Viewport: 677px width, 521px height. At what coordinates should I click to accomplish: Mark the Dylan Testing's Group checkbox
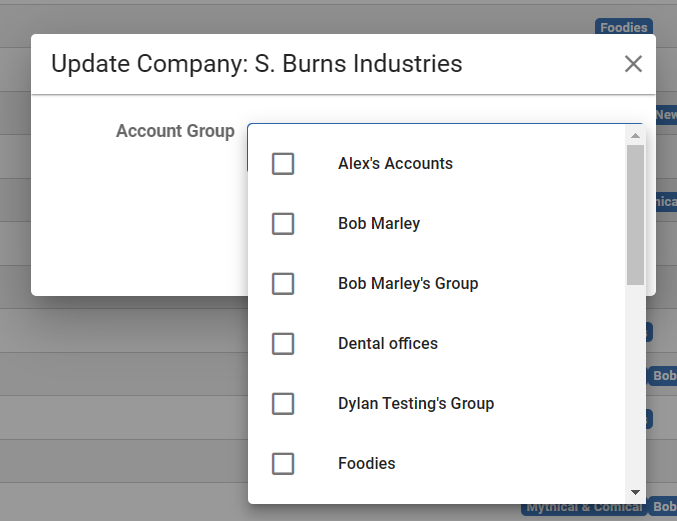tap(283, 404)
